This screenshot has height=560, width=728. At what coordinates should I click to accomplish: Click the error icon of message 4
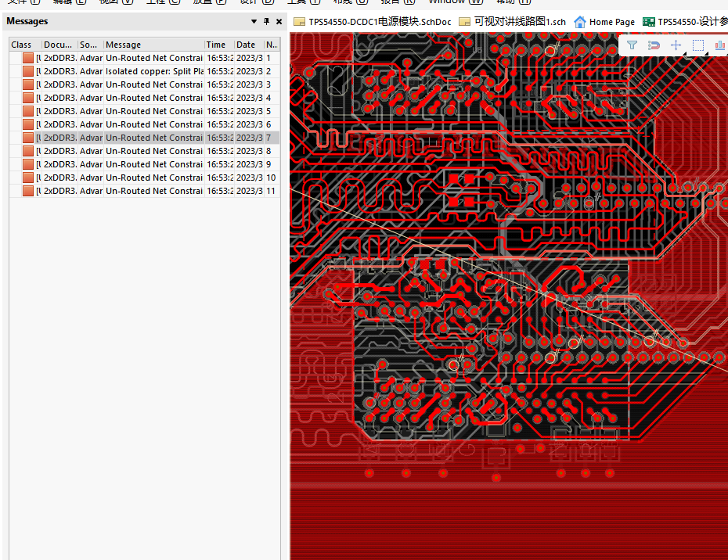28,98
